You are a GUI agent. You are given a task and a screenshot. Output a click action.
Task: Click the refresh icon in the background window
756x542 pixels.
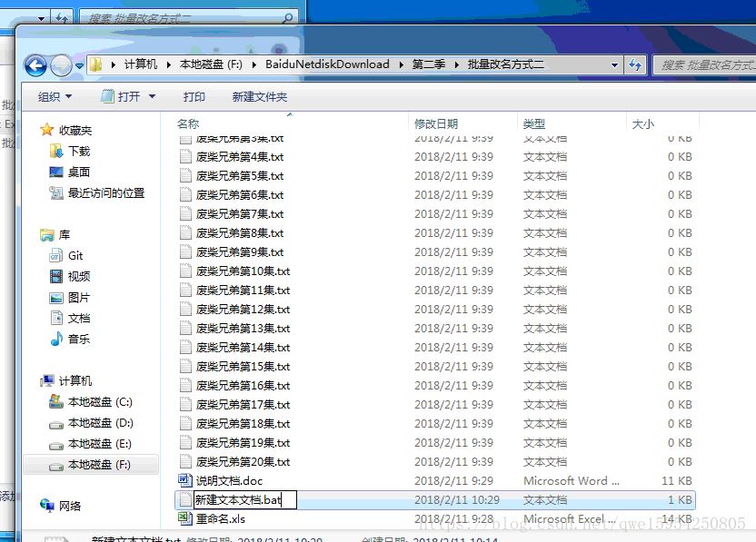pos(61,18)
